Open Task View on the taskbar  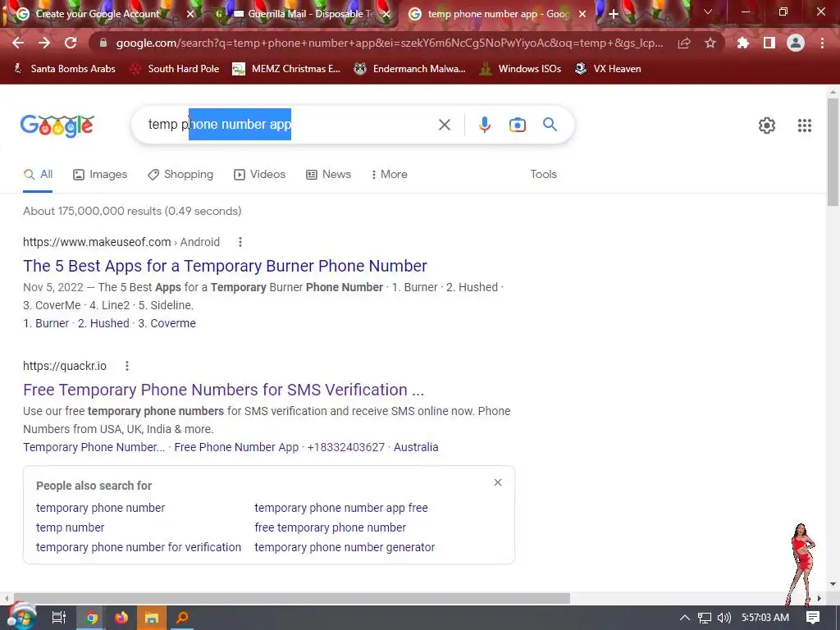58,618
